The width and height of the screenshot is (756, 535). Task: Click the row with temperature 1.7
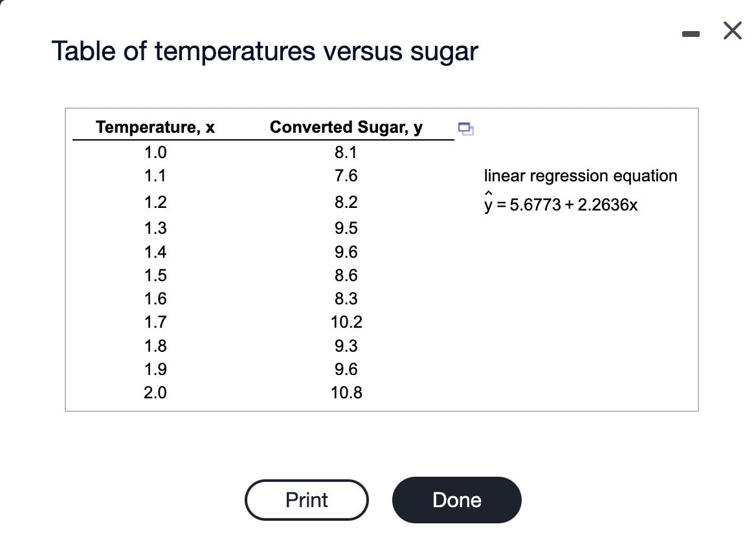(155, 322)
